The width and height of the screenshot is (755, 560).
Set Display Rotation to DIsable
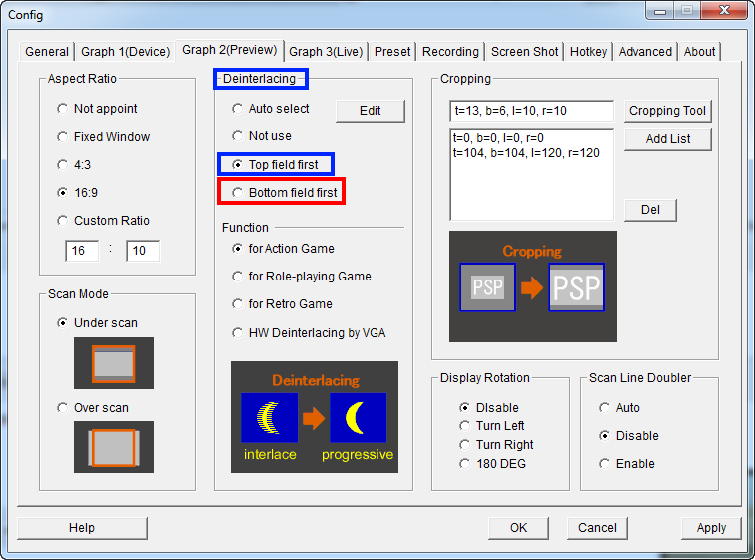[489, 408]
